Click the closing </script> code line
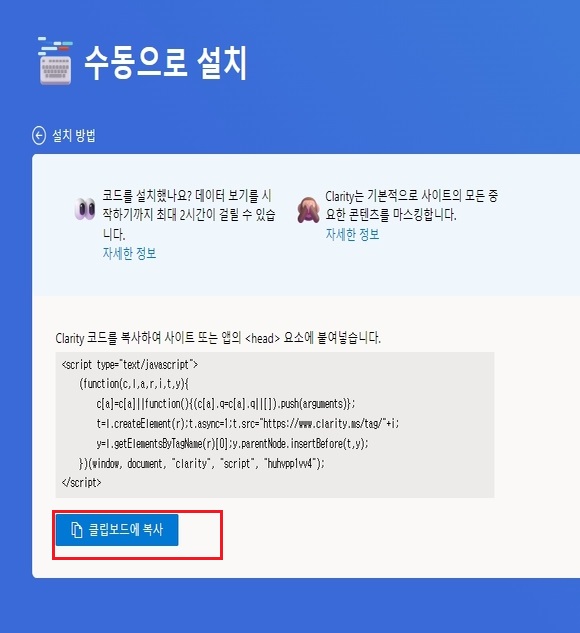The image size is (580, 633). tap(81, 483)
